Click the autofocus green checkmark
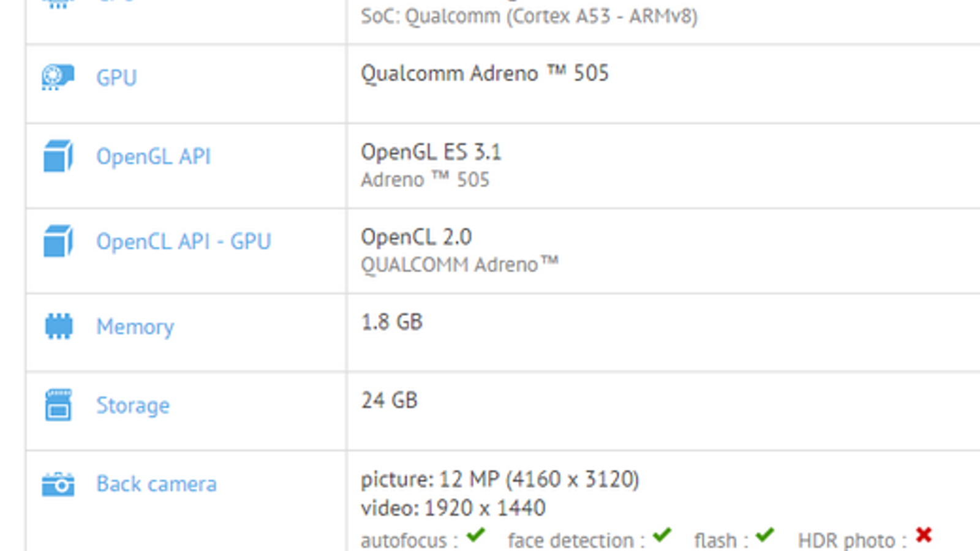Viewport: 980px width, 551px height. point(475,536)
